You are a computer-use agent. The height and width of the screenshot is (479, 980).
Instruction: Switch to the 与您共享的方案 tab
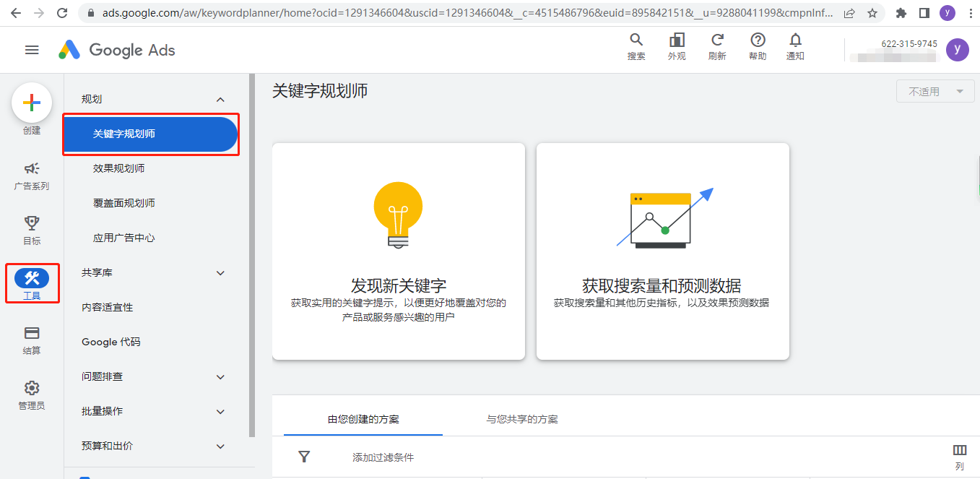tap(522, 419)
